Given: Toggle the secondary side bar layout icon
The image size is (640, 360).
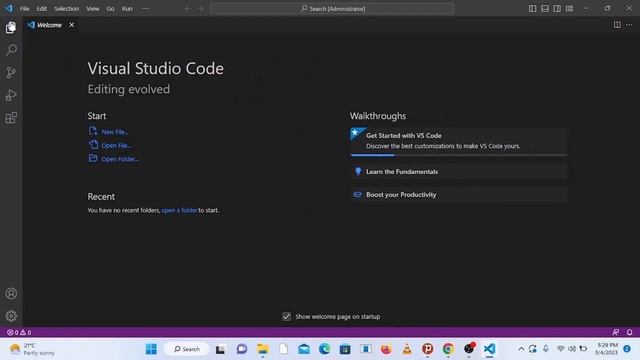Looking at the screenshot, I should [557, 9].
